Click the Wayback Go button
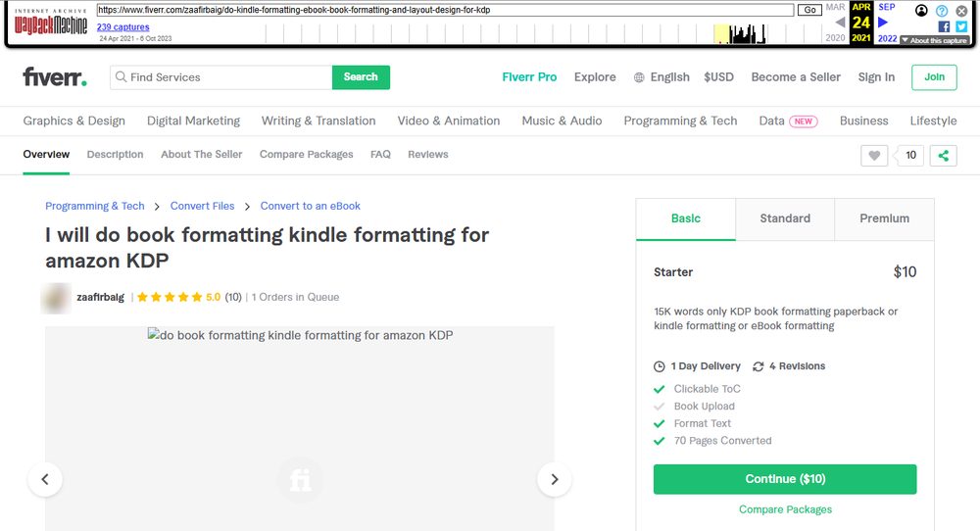The image size is (980, 531). [x=809, y=10]
